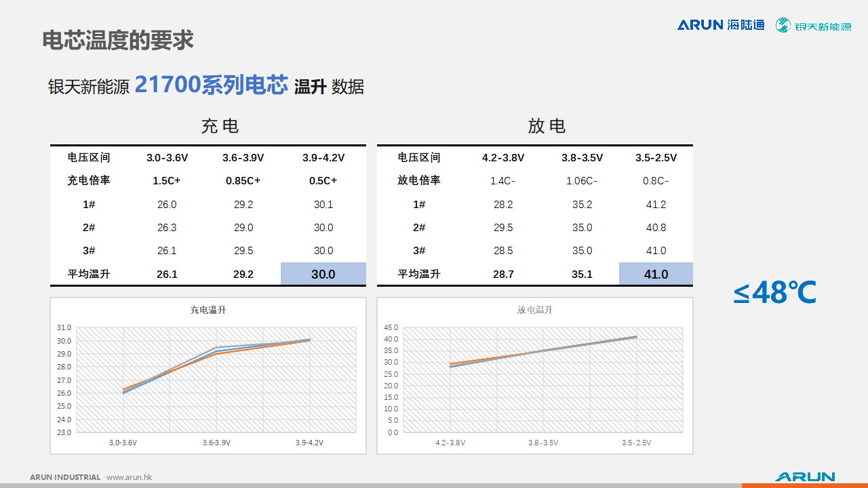Screen dimensions: 868x488
Task: Click the 3.5-2.5V table column header
Action: pos(656,158)
